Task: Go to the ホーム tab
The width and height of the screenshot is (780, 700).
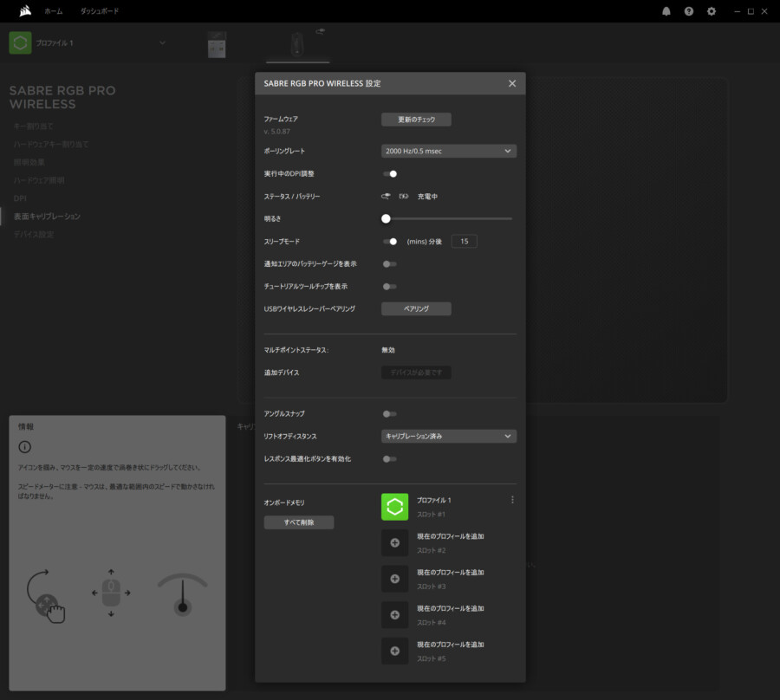Action: (53, 11)
